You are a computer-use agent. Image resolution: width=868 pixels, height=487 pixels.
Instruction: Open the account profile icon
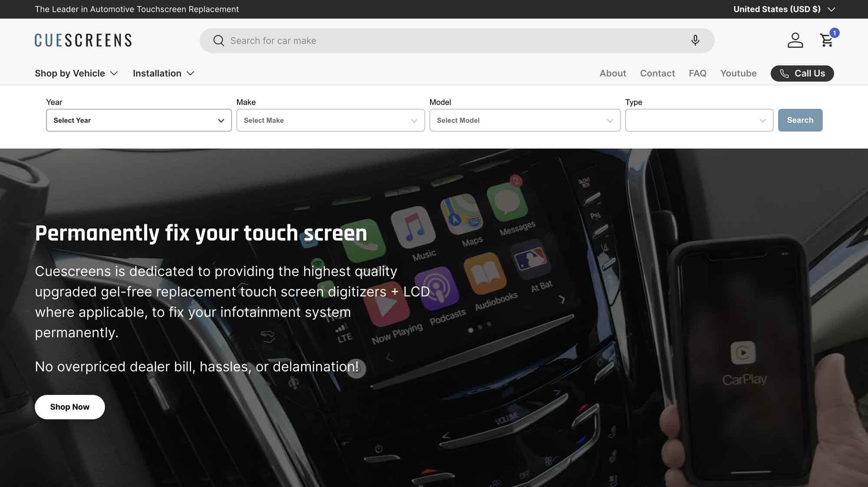coord(795,40)
